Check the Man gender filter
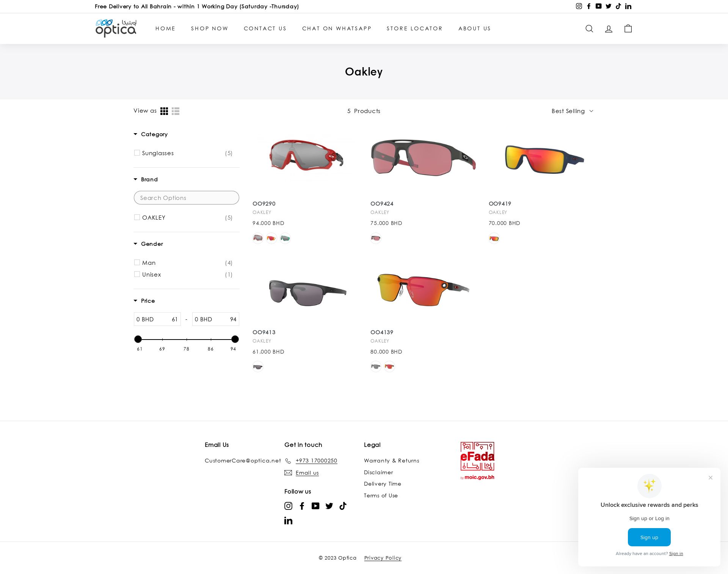 [x=137, y=263]
